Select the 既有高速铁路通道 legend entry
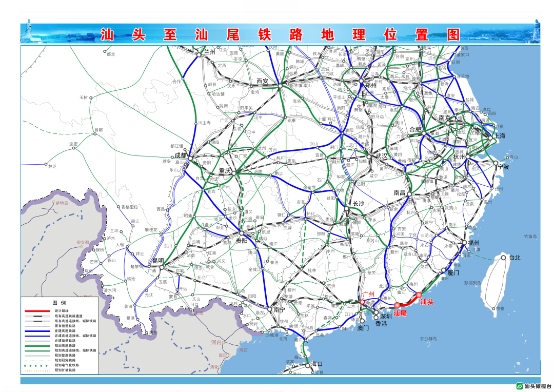The width and height of the screenshot is (554, 392). tap(69, 316)
